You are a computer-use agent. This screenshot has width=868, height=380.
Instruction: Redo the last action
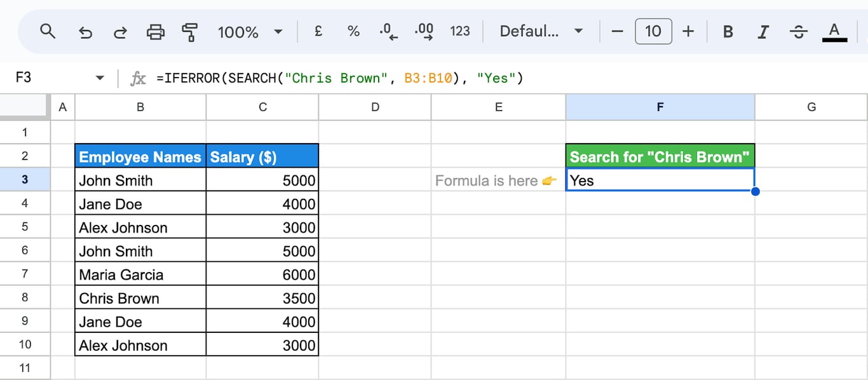(119, 31)
